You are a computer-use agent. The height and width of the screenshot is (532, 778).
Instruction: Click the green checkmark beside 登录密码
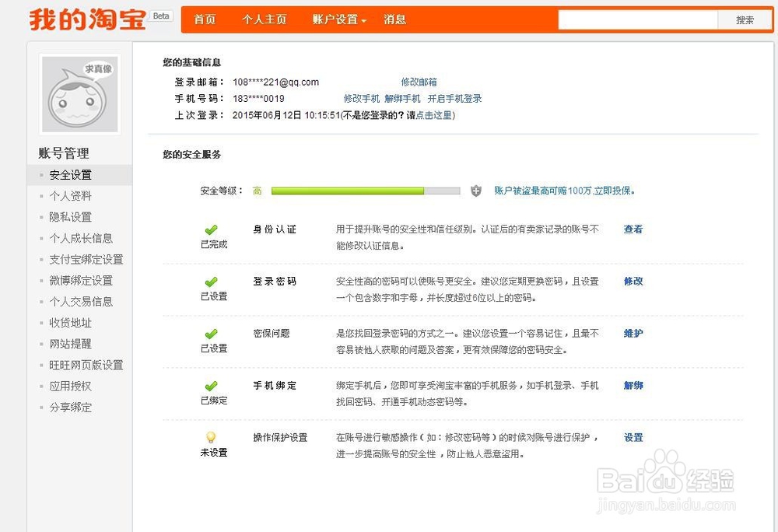[210, 284]
